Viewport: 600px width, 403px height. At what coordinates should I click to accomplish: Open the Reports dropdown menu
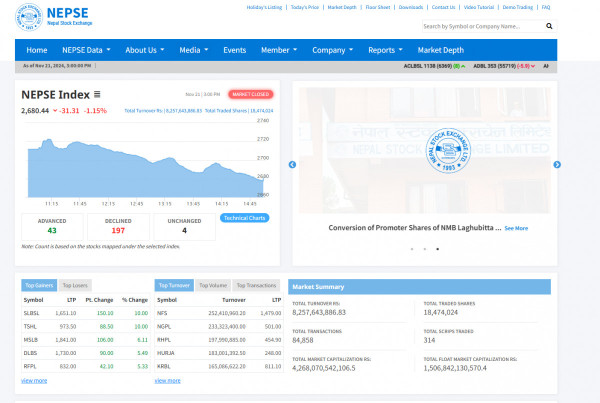[385, 50]
